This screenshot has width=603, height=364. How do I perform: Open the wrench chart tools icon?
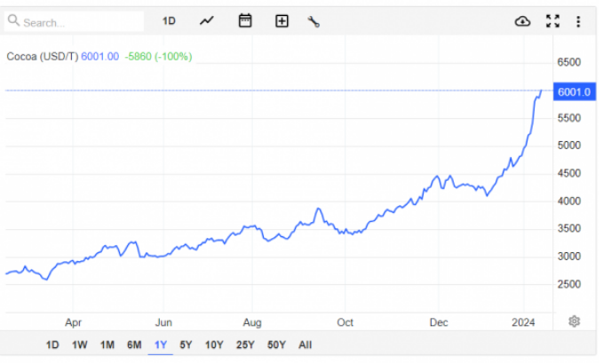313,21
